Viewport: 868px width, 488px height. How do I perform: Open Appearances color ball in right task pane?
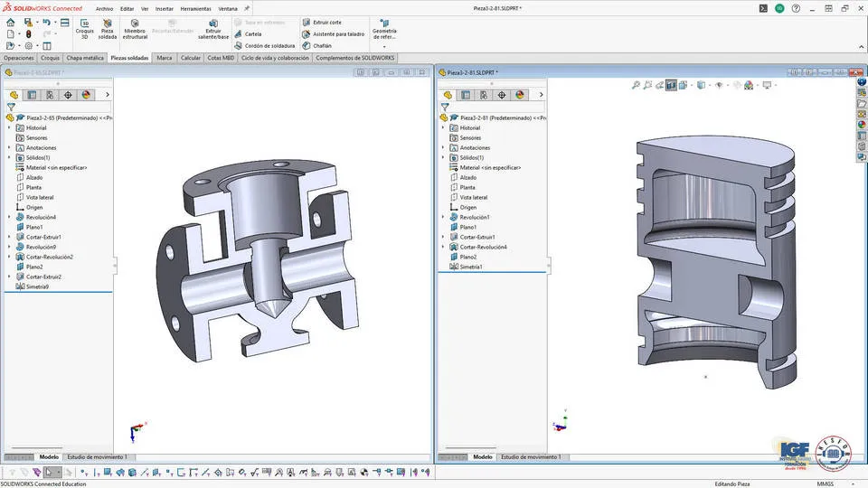(x=862, y=125)
